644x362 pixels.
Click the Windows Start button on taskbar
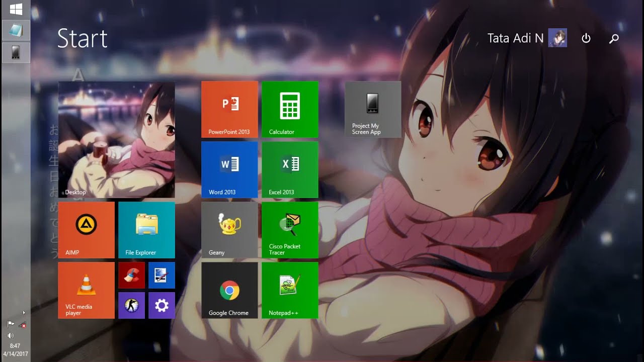click(x=16, y=9)
